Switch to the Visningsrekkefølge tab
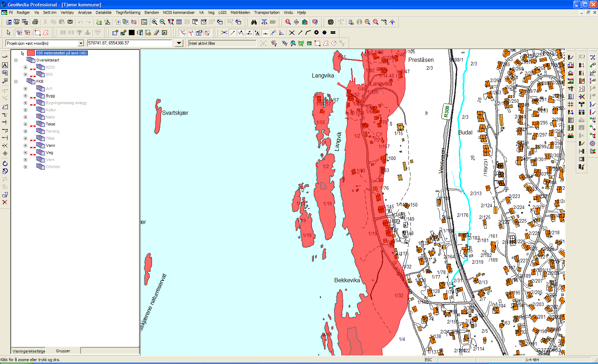The width and height of the screenshot is (598, 364). click(29, 351)
